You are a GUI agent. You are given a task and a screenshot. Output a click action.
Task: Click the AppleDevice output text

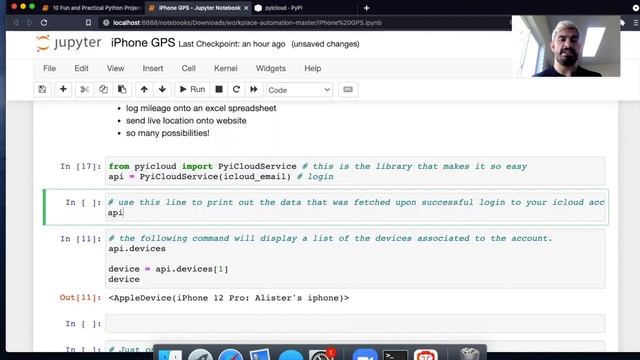click(x=229, y=298)
